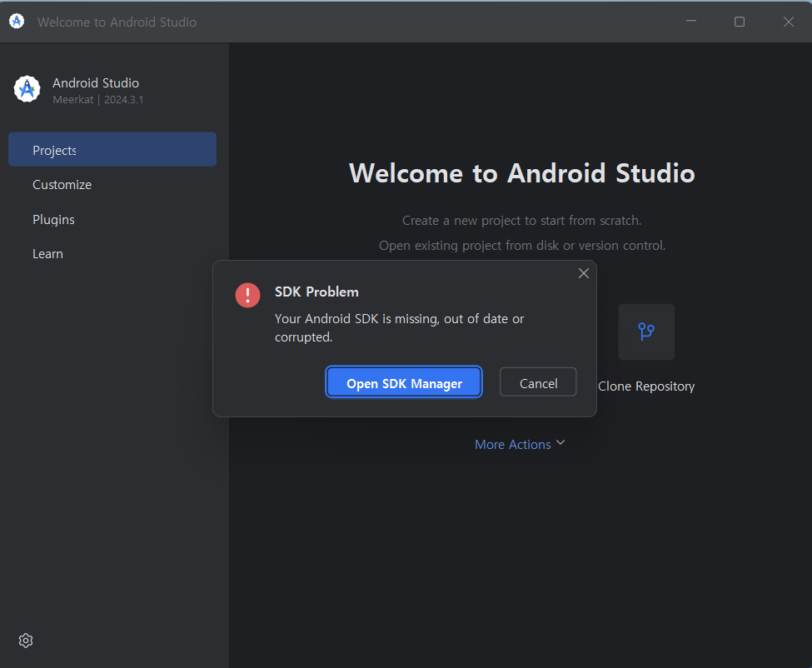Open the Customize section
812x668 pixels.
pos(62,185)
